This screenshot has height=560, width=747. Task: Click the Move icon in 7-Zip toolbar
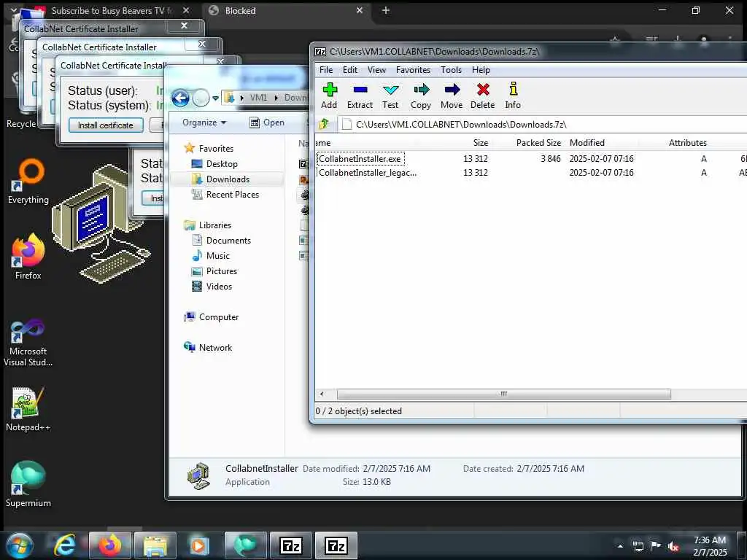(x=451, y=96)
